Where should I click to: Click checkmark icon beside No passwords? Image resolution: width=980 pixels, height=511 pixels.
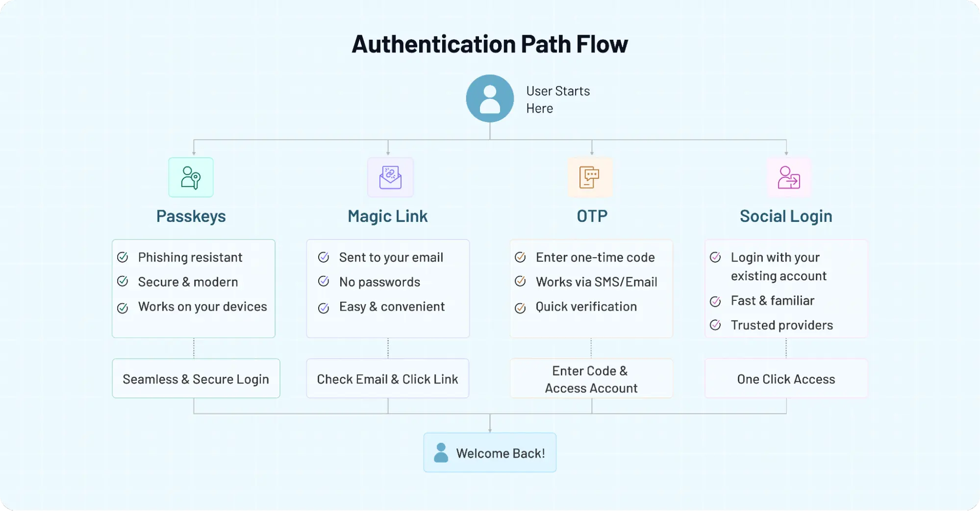point(324,282)
